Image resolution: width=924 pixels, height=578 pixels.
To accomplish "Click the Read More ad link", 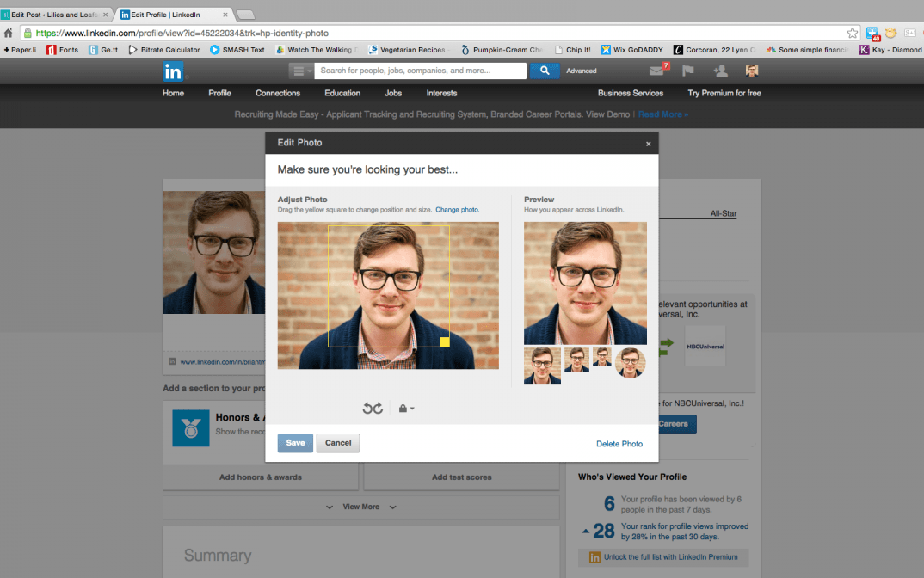I will coord(662,114).
